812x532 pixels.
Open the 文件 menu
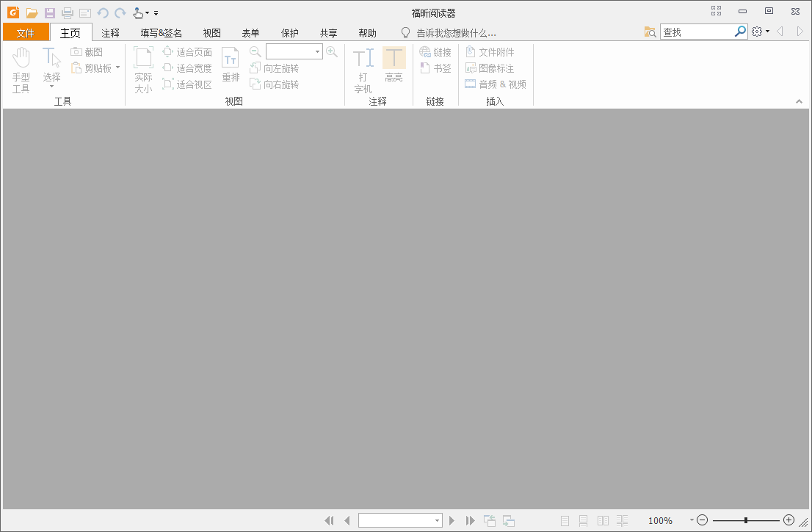click(26, 32)
